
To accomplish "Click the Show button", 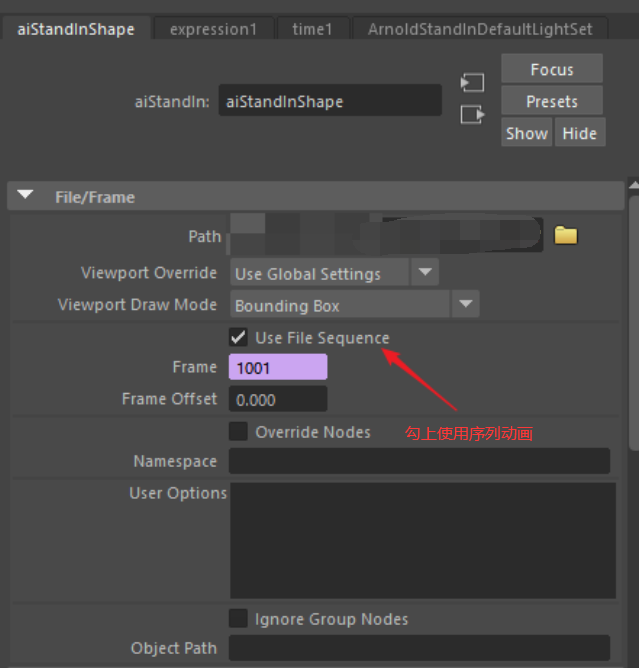I will 527,133.
